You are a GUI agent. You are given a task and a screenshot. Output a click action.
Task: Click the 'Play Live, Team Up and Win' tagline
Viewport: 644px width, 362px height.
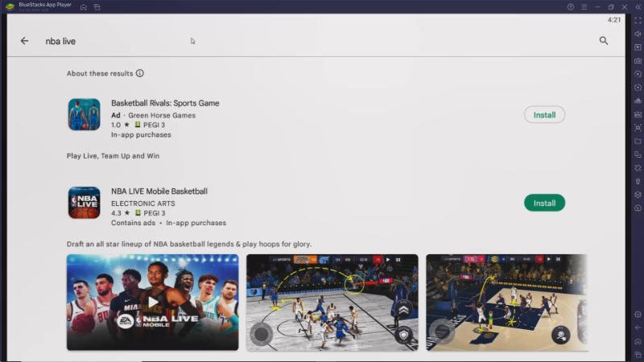pos(113,156)
